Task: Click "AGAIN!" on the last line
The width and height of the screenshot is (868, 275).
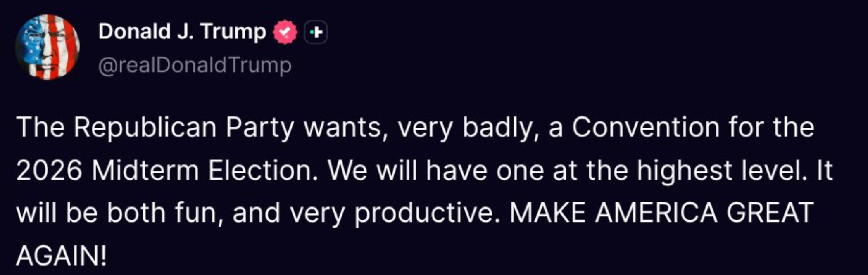Action: [62, 256]
